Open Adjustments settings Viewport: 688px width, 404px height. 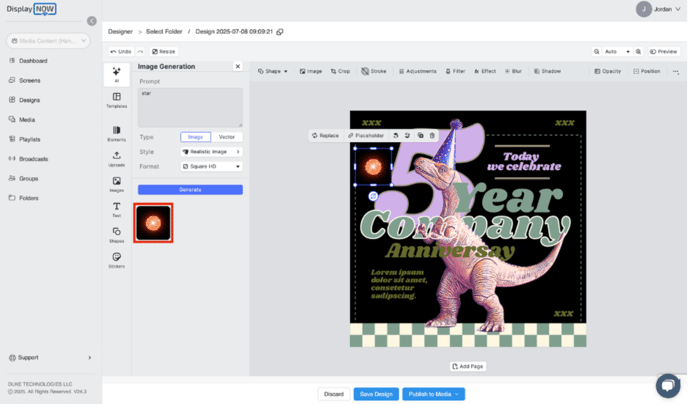pos(417,71)
